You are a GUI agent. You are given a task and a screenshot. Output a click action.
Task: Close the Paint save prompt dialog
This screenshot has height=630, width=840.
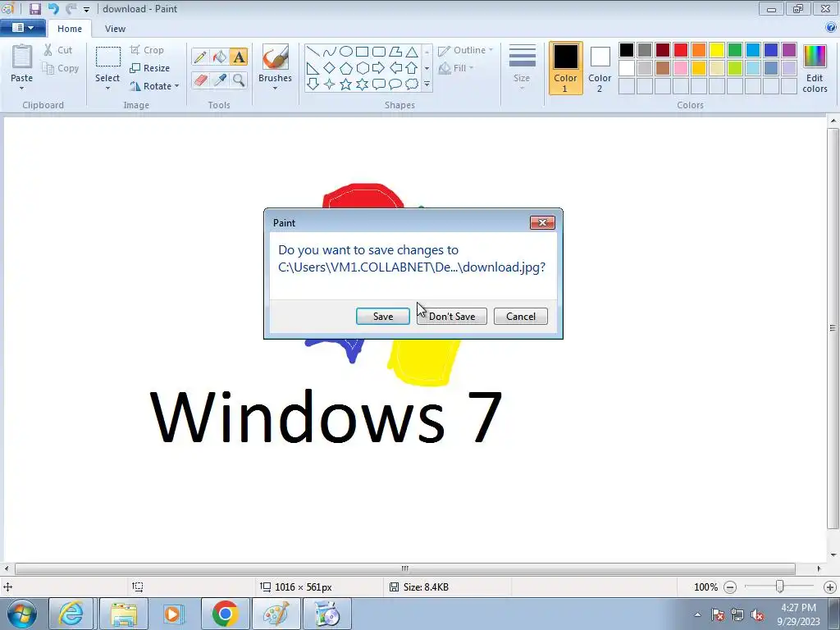[542, 222]
